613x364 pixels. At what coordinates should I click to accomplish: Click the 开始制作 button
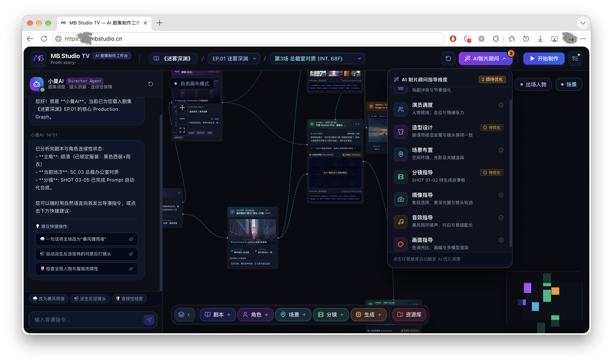coord(543,59)
